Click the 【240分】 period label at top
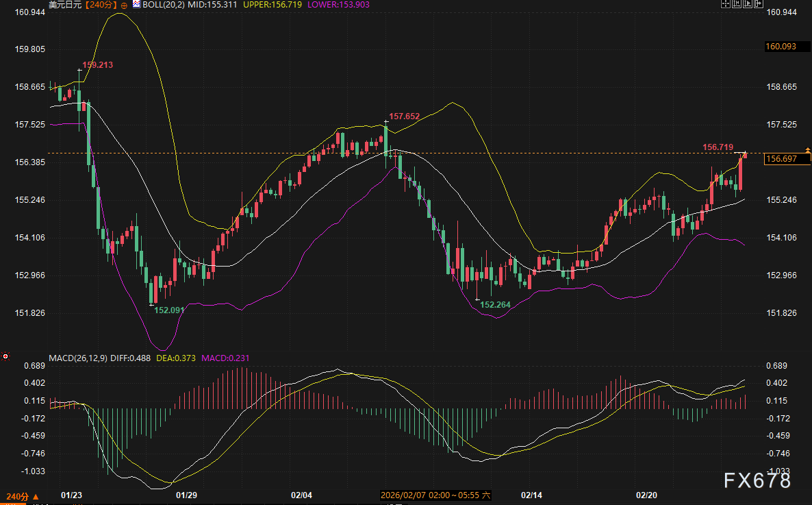Viewport: 812px width, 505px height. pyautogui.click(x=102, y=5)
